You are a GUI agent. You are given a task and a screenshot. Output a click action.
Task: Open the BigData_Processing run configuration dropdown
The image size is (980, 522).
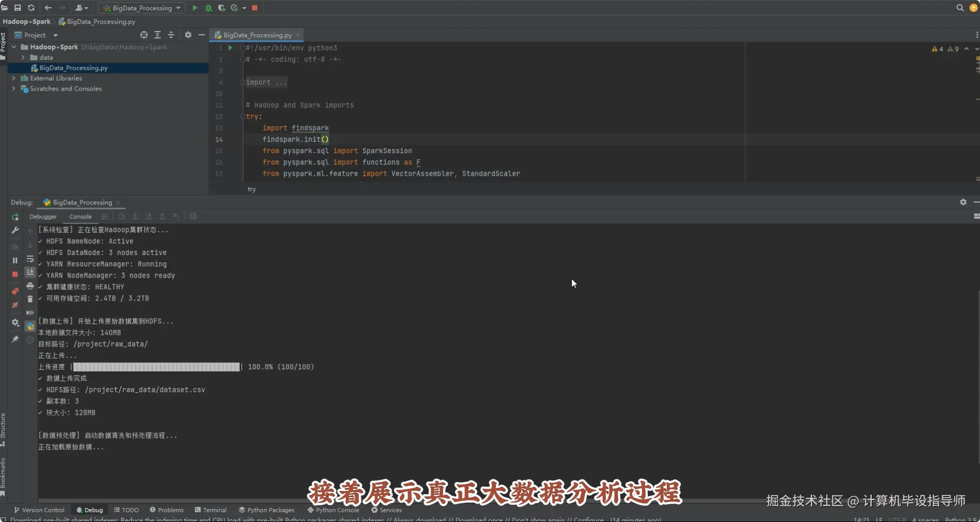(142, 8)
